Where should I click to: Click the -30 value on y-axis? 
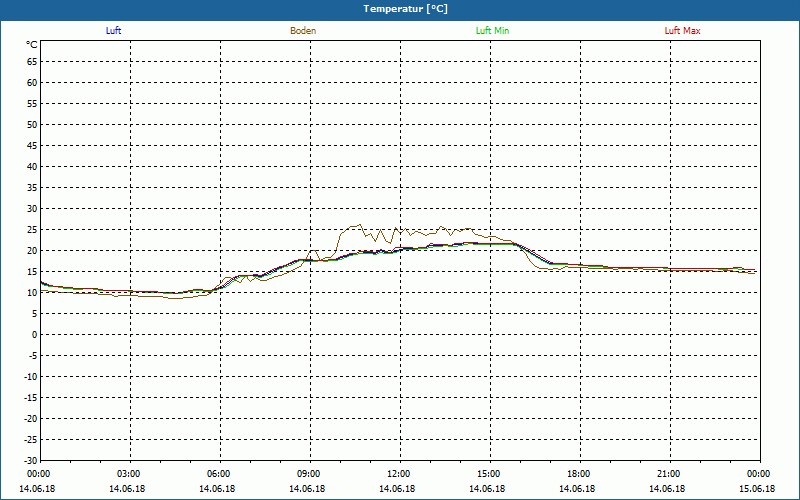pos(31,460)
